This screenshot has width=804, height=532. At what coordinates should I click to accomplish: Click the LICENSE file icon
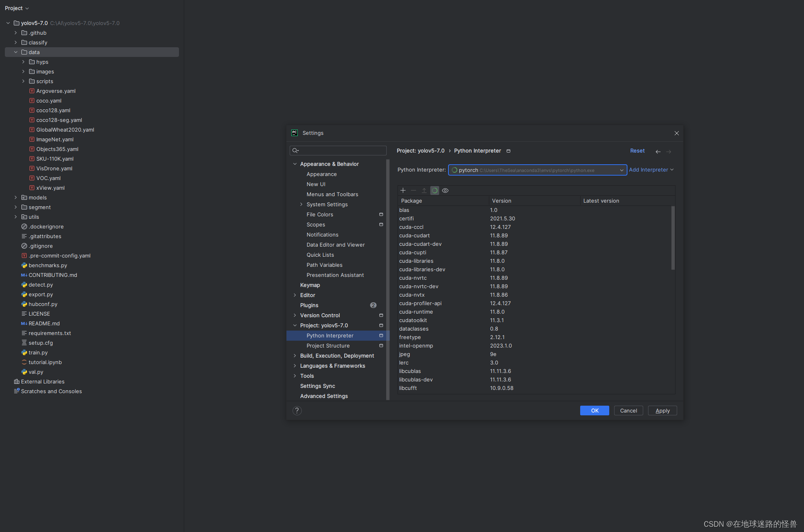(x=24, y=314)
